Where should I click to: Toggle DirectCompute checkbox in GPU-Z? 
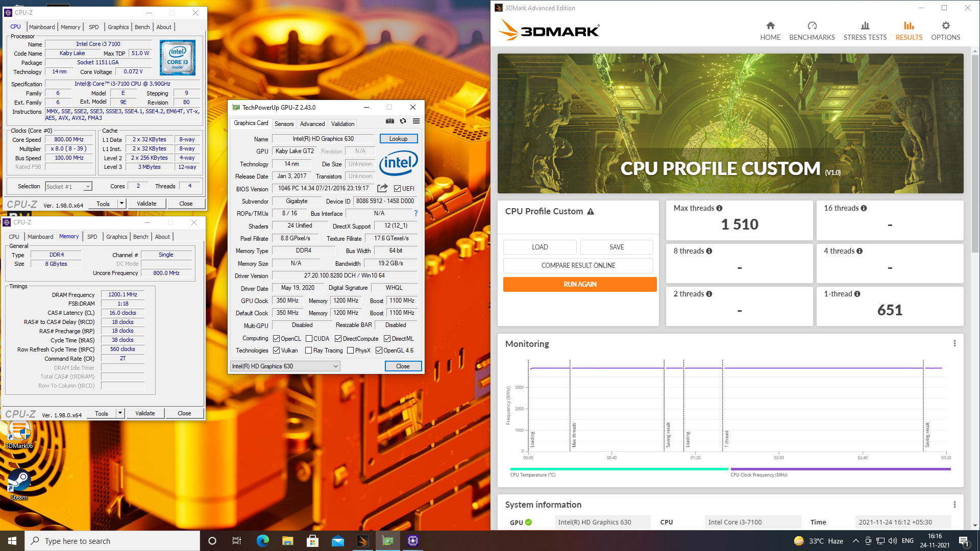click(338, 339)
